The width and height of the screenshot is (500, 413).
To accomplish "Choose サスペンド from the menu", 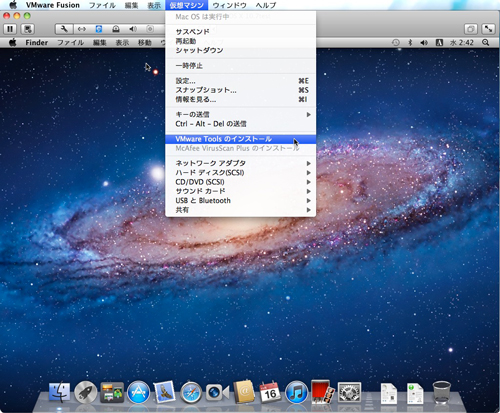I will (x=240, y=32).
